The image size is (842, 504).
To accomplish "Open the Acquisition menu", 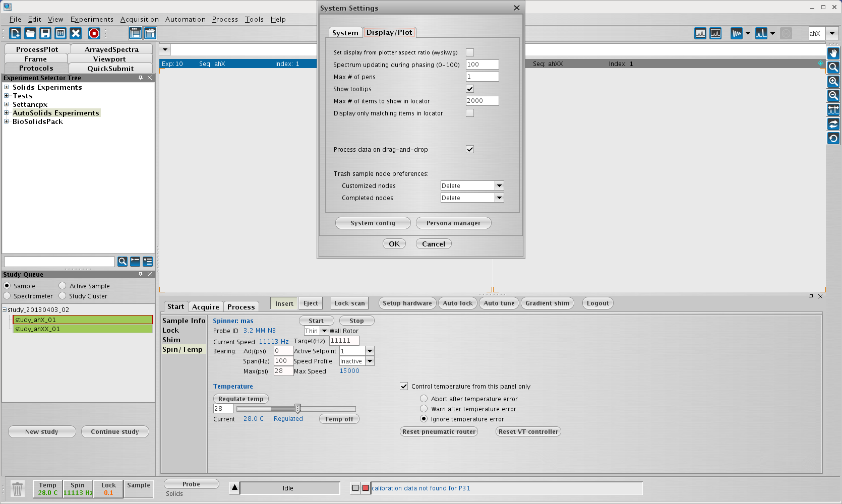I will [x=139, y=19].
